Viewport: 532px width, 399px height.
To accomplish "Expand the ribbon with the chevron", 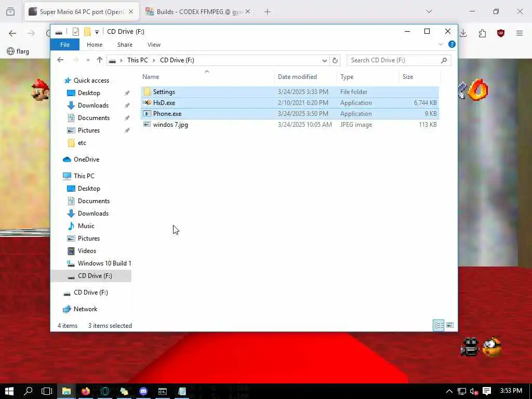I will click(441, 44).
